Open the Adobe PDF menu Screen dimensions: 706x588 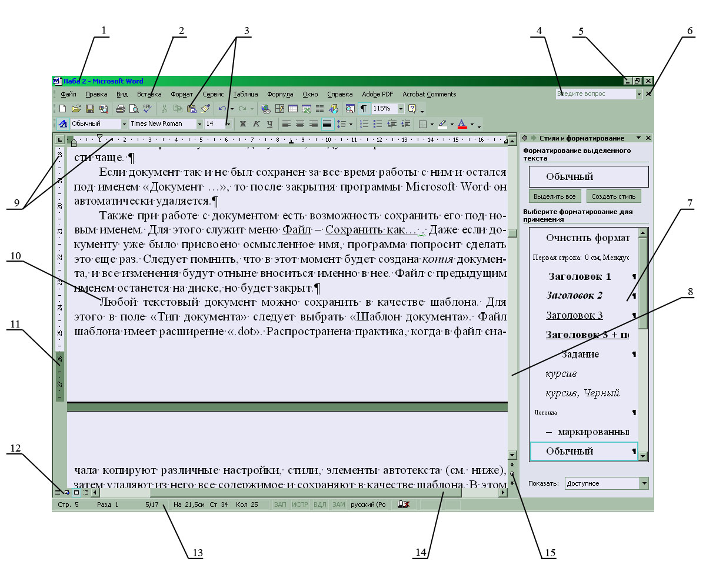[378, 94]
